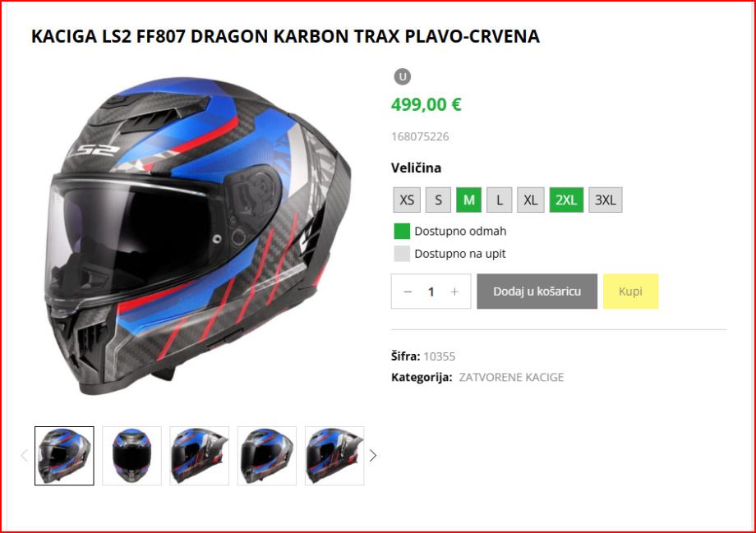Show next thumbnails with right arrow
Image resolution: width=756 pixels, height=533 pixels.
[373, 456]
